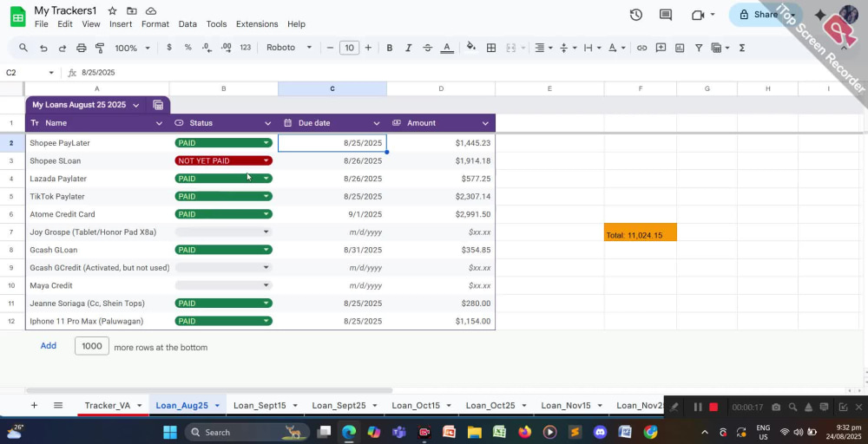Increase font size with plus button
This screenshot has height=444, width=868.
(368, 48)
